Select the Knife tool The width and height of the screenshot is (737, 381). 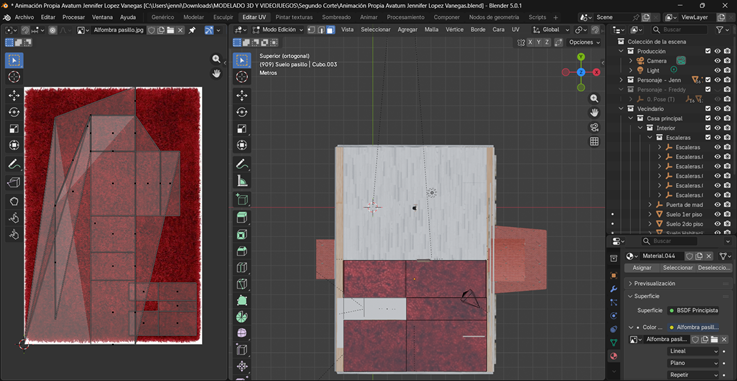point(242,284)
